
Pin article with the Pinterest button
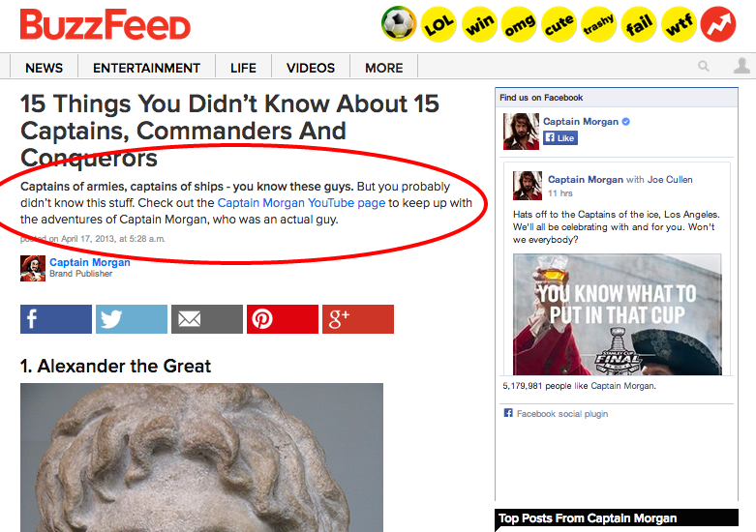tap(283, 319)
